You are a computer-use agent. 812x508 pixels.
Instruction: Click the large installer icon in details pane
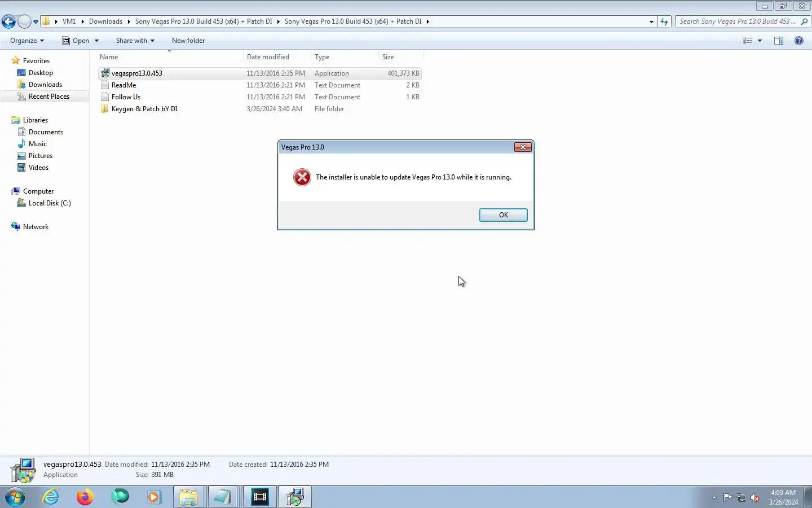pyautogui.click(x=23, y=470)
